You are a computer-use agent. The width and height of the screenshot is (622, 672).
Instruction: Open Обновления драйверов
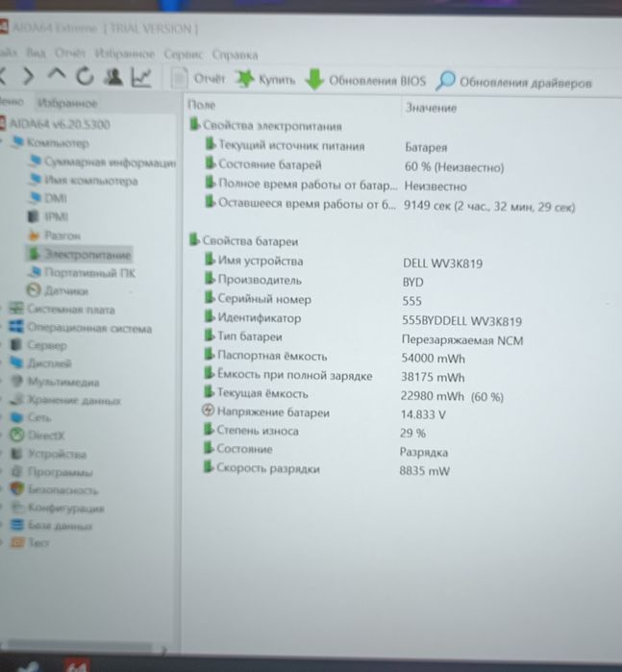tap(513, 82)
